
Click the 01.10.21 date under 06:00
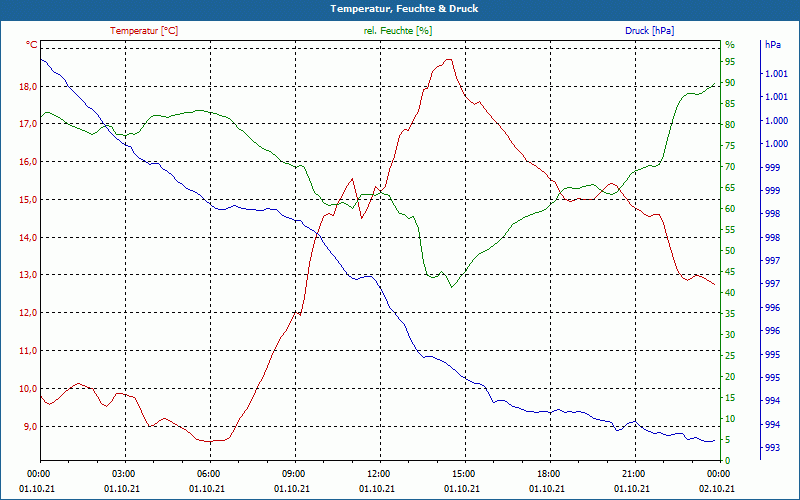(x=207, y=488)
